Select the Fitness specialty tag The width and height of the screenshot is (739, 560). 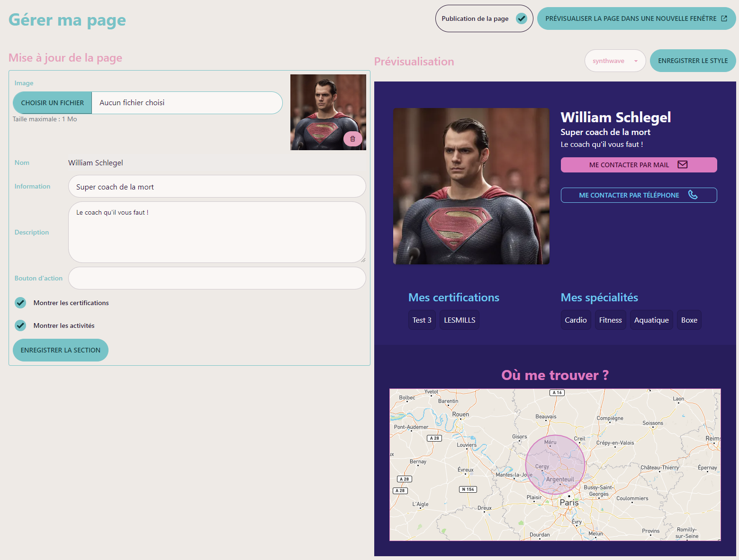point(610,320)
